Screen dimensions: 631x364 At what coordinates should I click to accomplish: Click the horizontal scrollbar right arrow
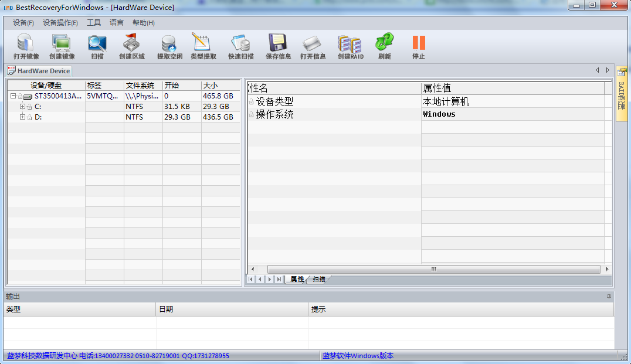607,269
